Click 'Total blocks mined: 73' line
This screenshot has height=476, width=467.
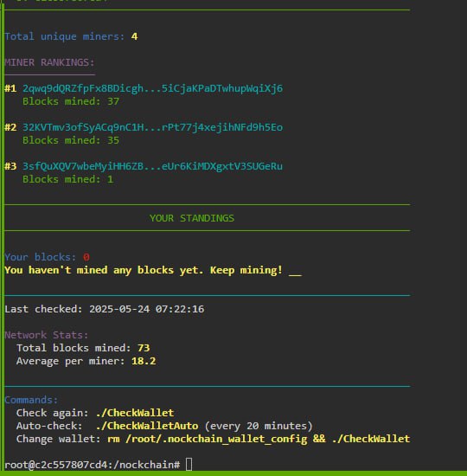[x=83, y=348]
